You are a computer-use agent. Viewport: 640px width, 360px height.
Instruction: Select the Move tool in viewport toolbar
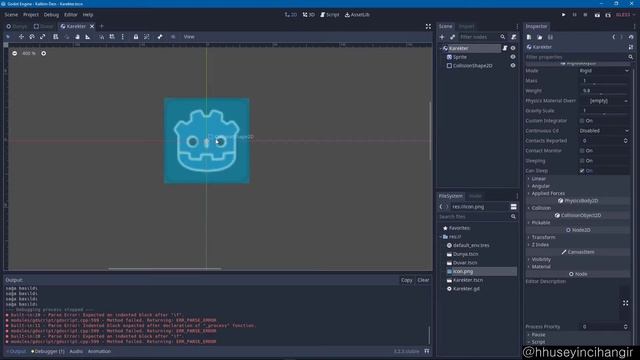[x=21, y=37]
